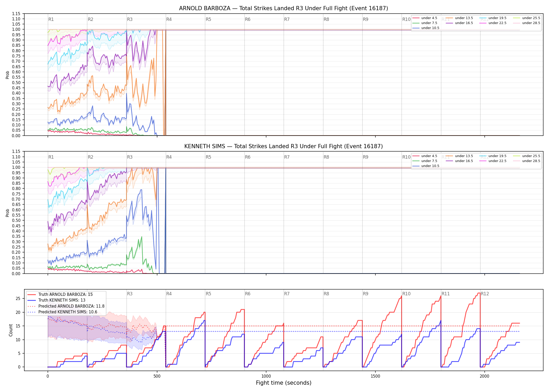Click the R2 label in the Arnold Barboza chart
The image size is (549, 392).
coord(90,19)
